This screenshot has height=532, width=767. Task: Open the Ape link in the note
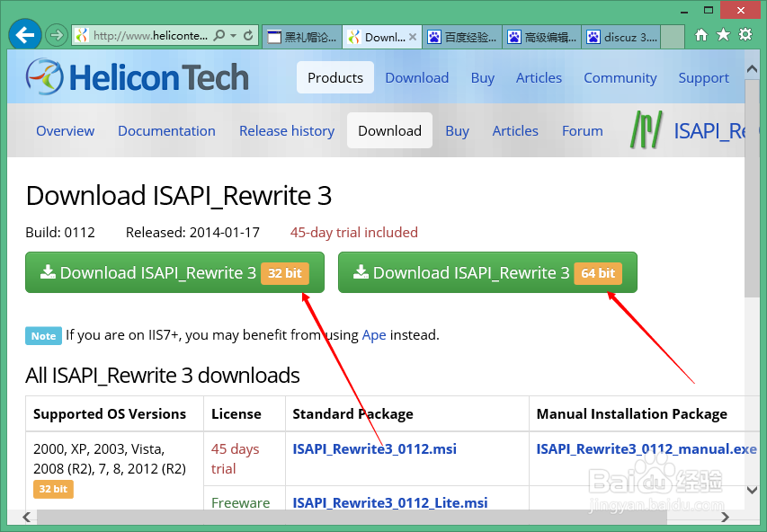[374, 335]
